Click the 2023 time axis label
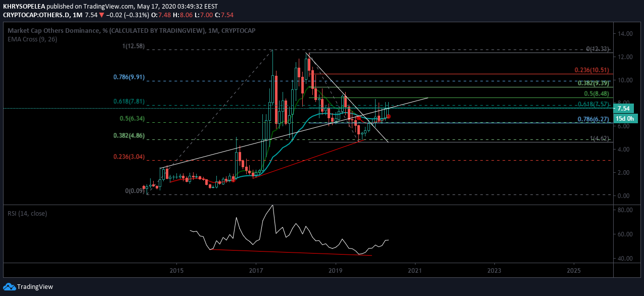Screen dimensions: 644x296 (x=494, y=270)
